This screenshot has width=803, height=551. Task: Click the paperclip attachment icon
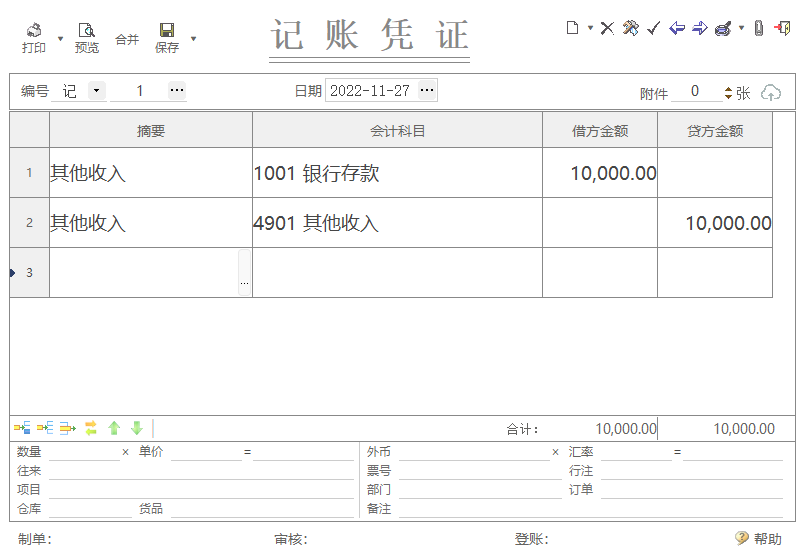point(759,28)
